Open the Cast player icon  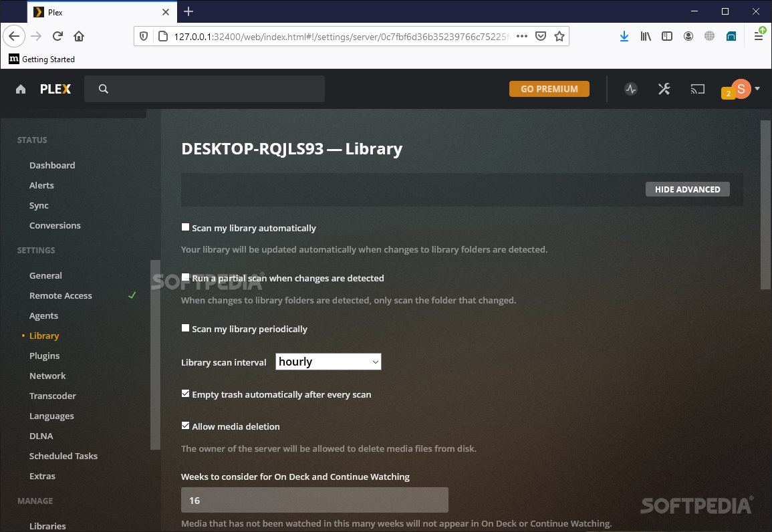698,89
